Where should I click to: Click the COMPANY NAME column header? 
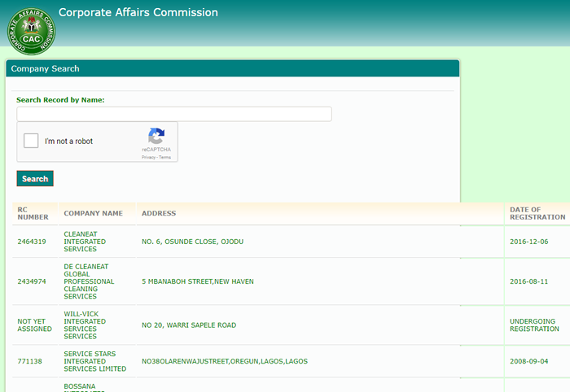[x=94, y=213]
